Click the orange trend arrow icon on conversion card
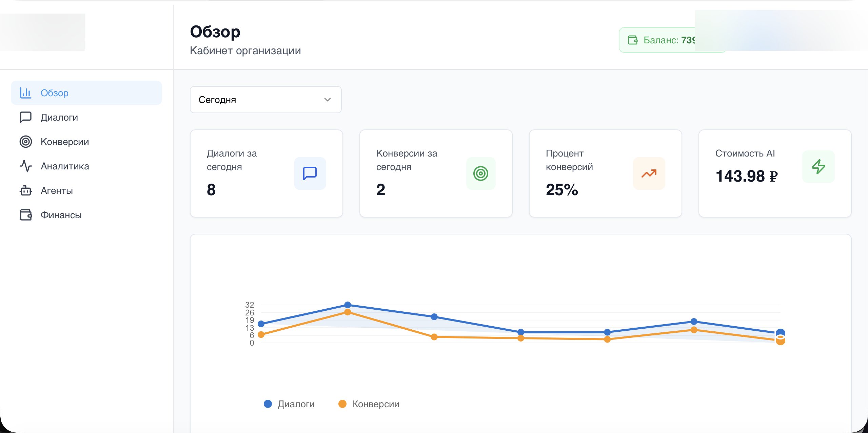Image resolution: width=868 pixels, height=433 pixels. click(x=649, y=173)
